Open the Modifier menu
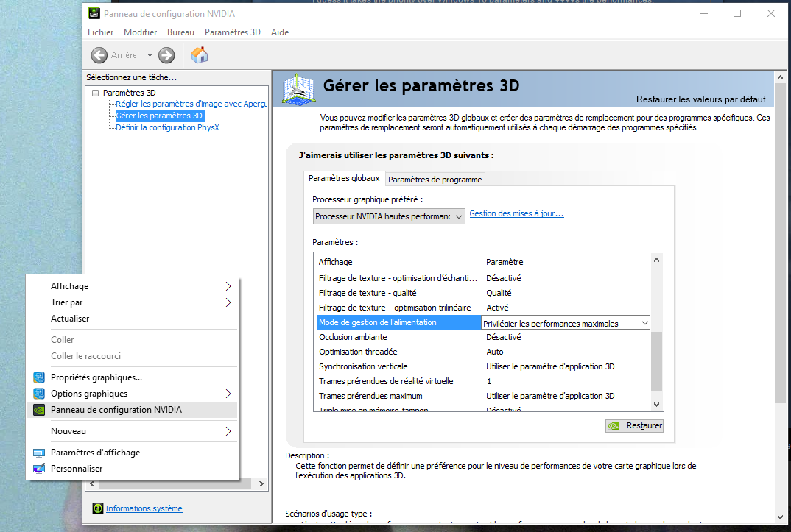Screen dimensions: 791x532 [x=140, y=32]
